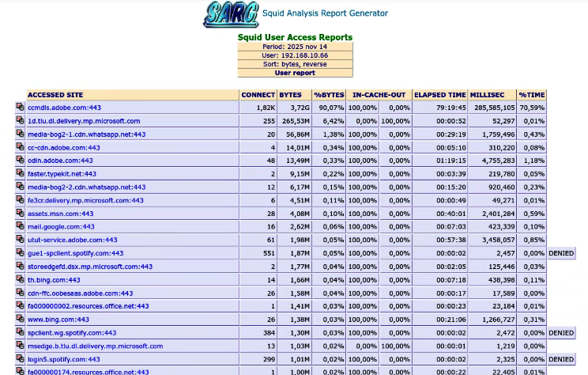Click the 'User report' heading cell
Screen dimensions: 588x375
click(x=295, y=73)
